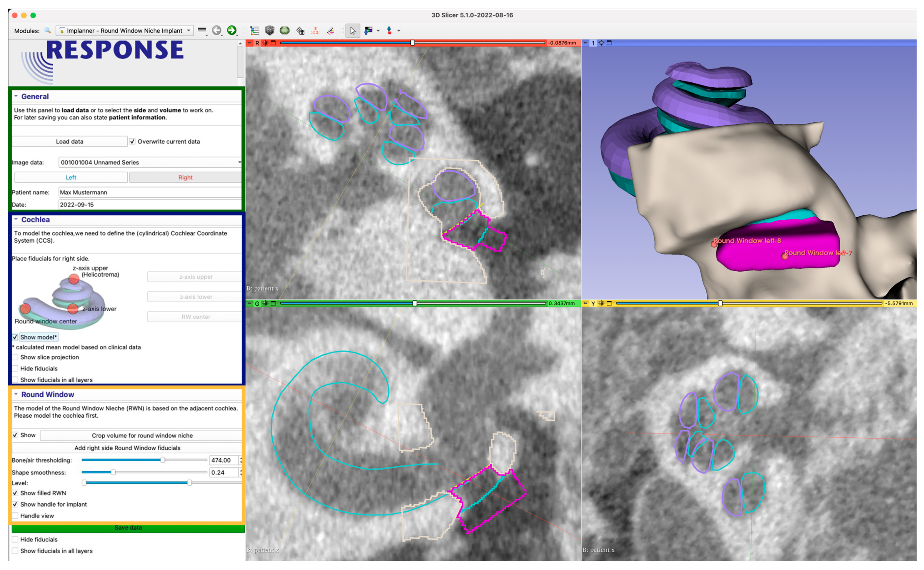Click the Bone/air thresholding slider handle
924x570 pixels.
163,460
